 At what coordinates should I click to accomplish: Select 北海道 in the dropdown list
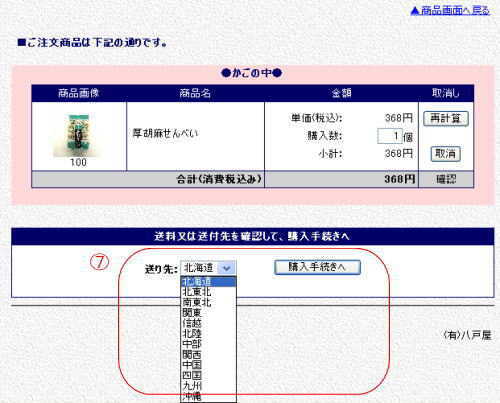click(208, 282)
